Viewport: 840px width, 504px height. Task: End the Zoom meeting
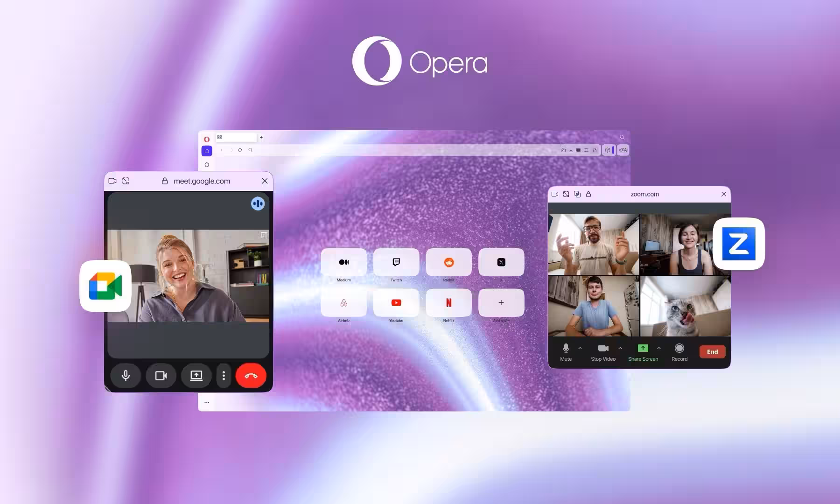[712, 352]
